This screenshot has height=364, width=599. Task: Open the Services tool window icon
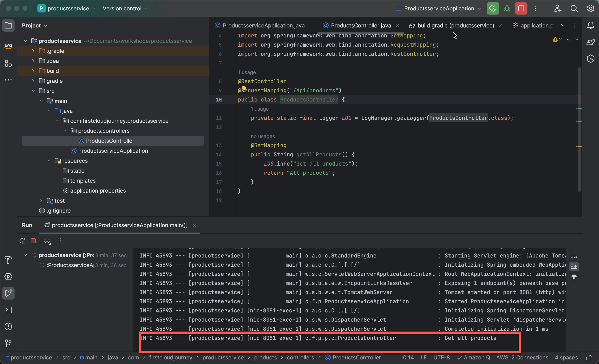(x=8, y=277)
